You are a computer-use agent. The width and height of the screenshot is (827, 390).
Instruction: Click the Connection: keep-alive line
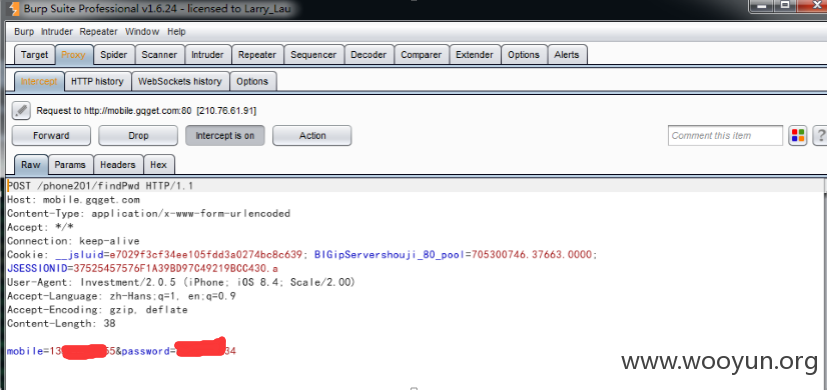point(73,241)
